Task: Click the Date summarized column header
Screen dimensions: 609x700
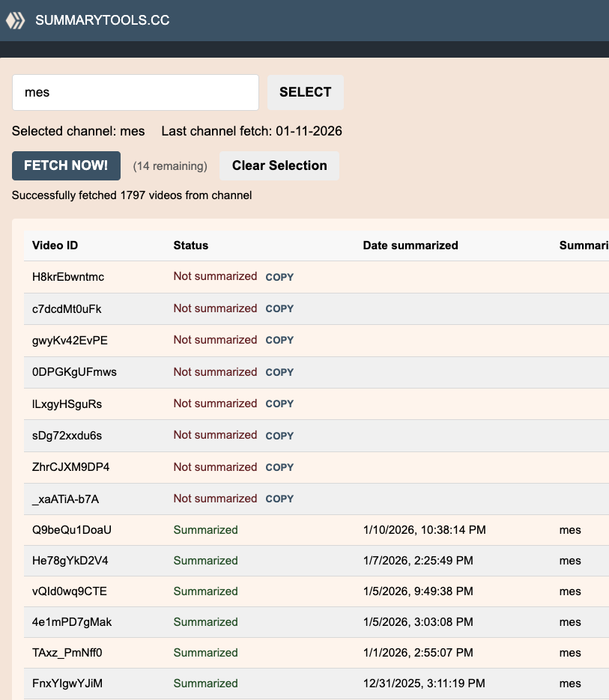Action: pyautogui.click(x=410, y=246)
